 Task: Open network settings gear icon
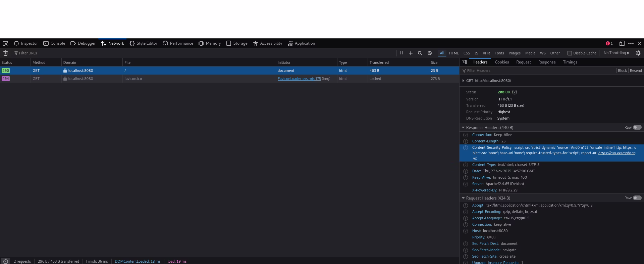point(638,53)
